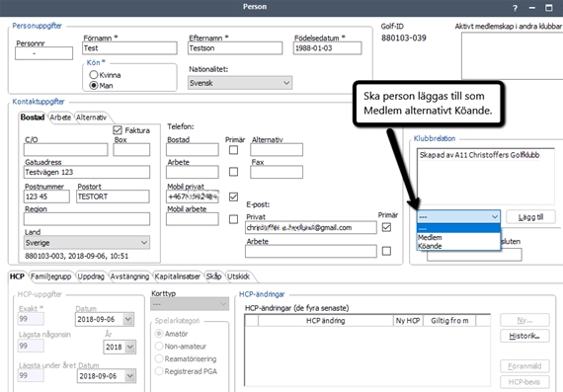Click the Personnr input field
Screen dimensions: 563x392
[x=43, y=53]
